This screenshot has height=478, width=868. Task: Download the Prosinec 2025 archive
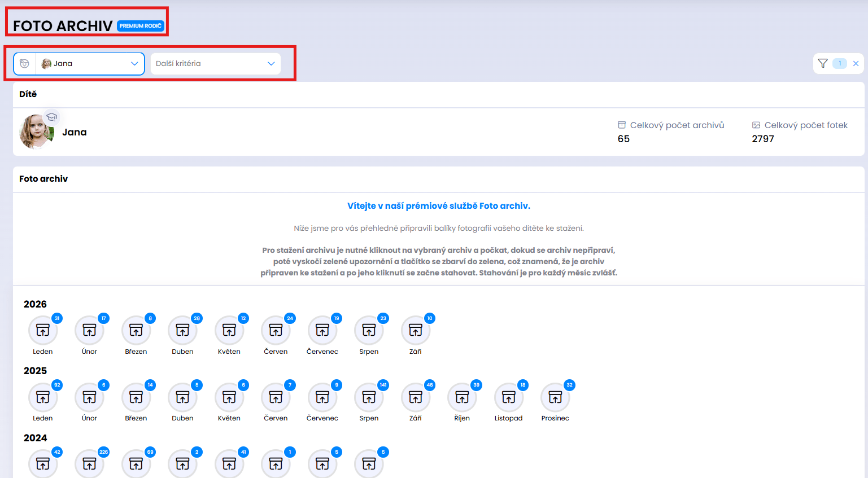pos(555,397)
